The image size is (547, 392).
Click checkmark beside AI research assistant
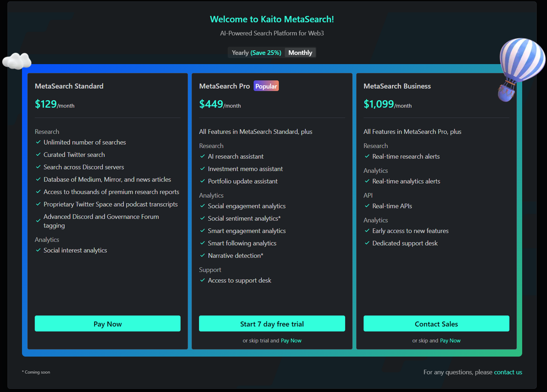point(203,156)
